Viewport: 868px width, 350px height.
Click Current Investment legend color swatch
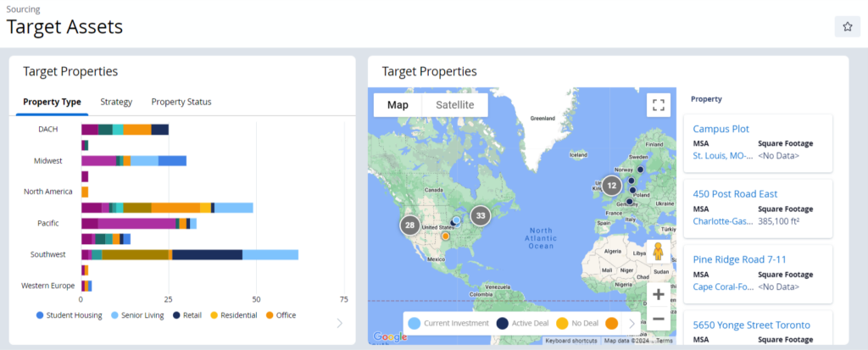point(414,323)
